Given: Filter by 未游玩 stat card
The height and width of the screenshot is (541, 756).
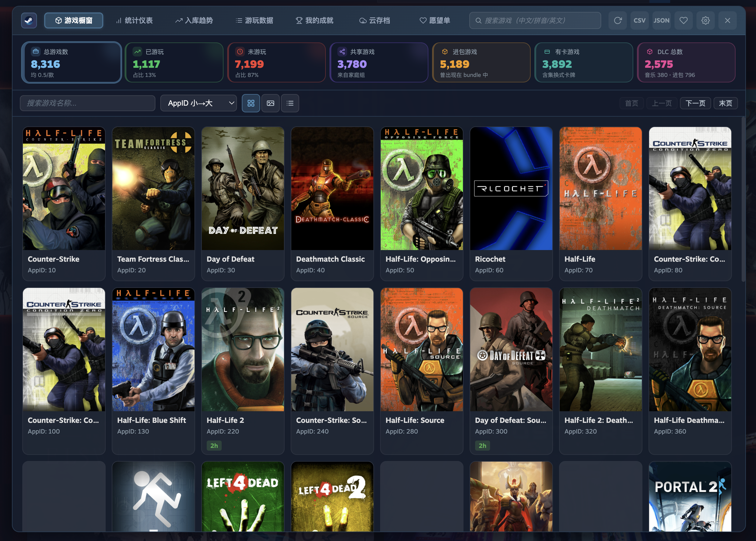Looking at the screenshot, I should (276, 62).
